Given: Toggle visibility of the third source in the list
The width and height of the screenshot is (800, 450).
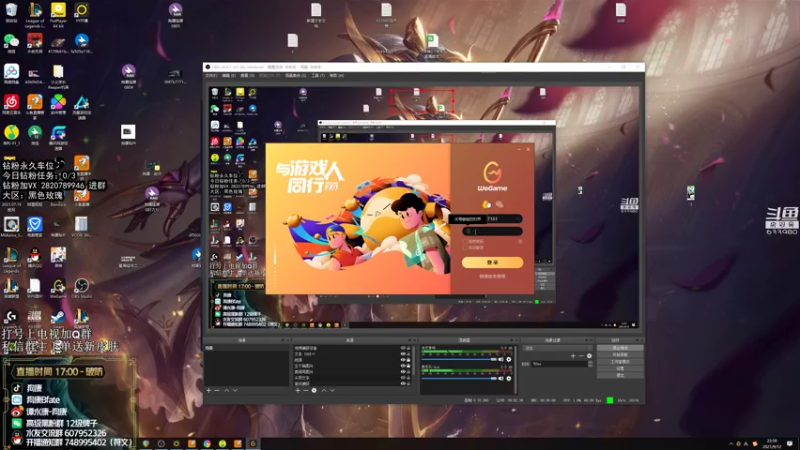Looking at the screenshot, I should [403, 360].
